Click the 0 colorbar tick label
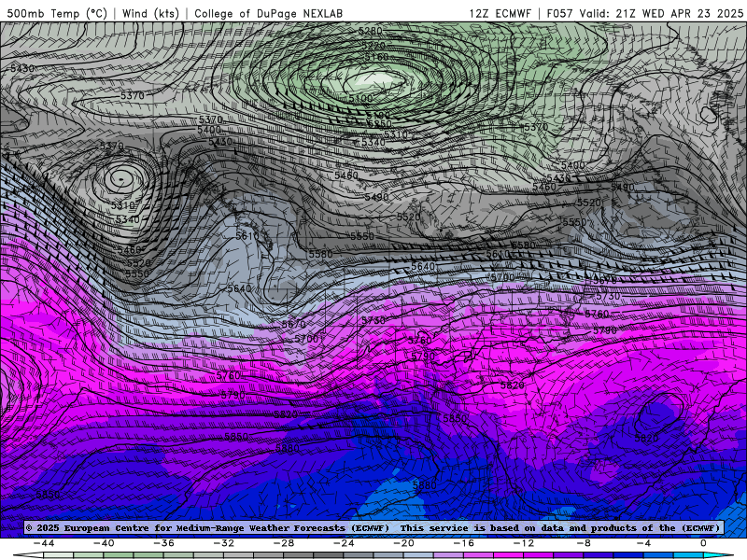The image size is (747, 560). pyautogui.click(x=704, y=543)
